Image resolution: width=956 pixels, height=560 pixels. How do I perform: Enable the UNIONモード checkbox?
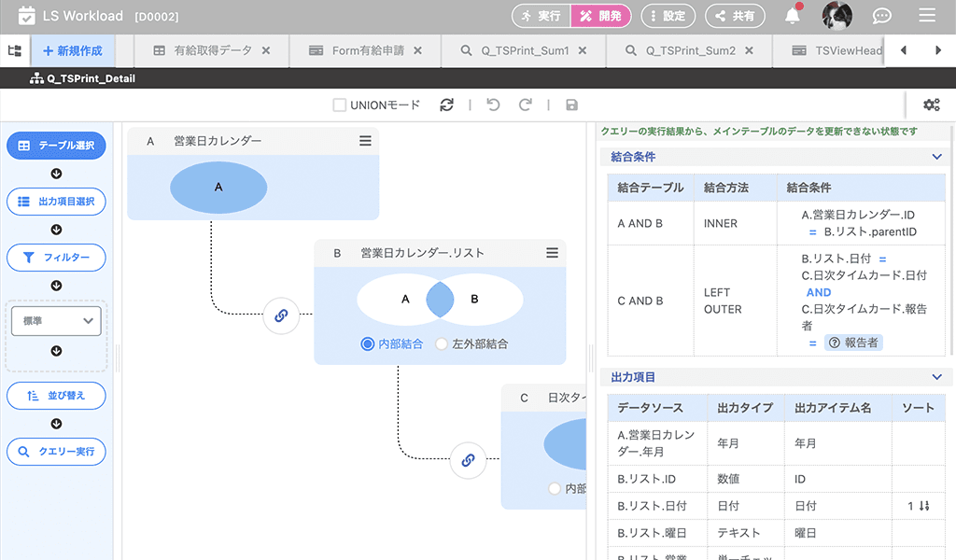pos(340,105)
